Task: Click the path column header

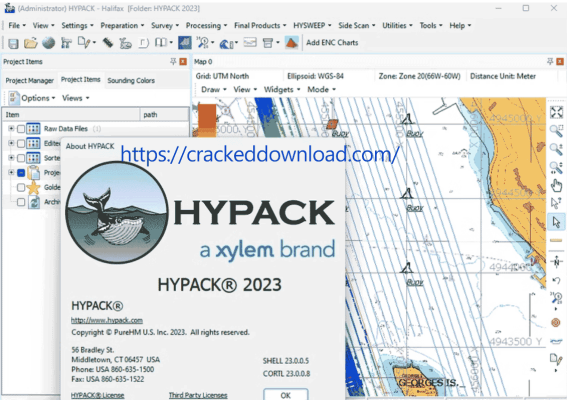Action: tap(164, 115)
